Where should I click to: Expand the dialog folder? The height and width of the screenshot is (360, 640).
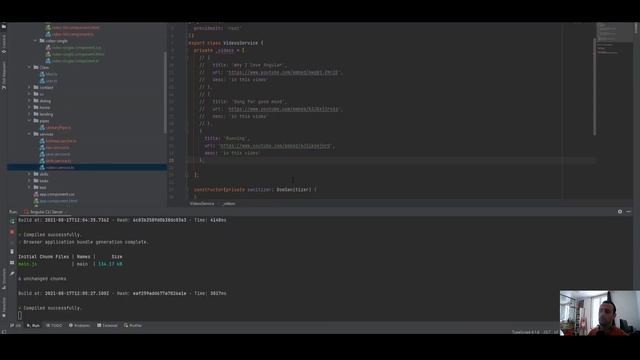[29, 101]
